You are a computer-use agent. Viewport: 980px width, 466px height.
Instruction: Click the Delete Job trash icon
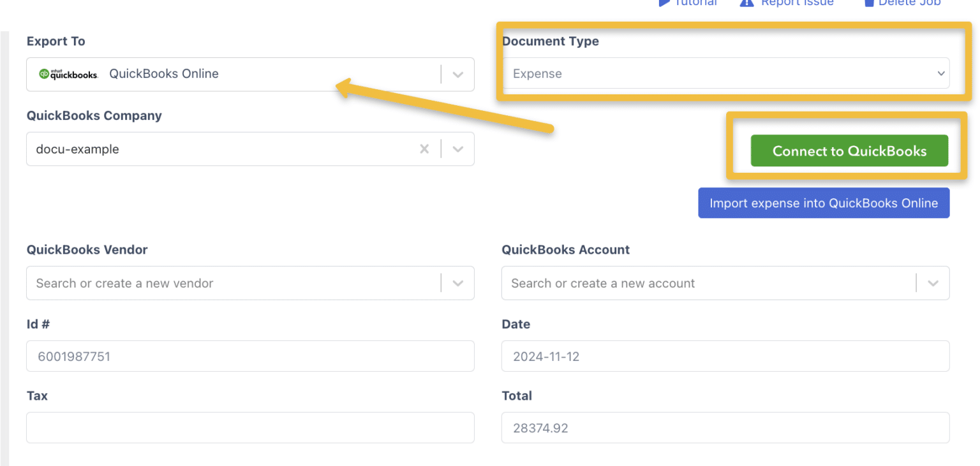click(869, 3)
